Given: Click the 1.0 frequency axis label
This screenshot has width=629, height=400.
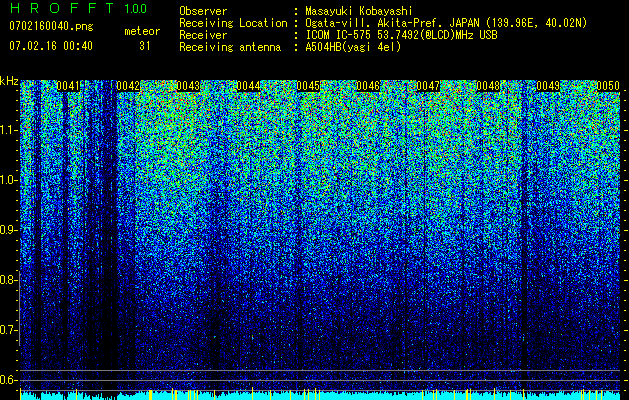Looking at the screenshot, I should pos(9,180).
